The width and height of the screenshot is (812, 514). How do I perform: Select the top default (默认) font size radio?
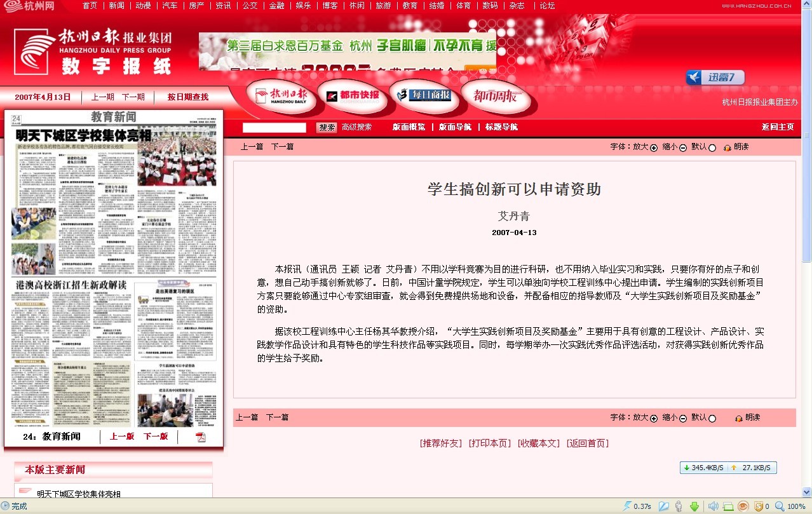(712, 148)
